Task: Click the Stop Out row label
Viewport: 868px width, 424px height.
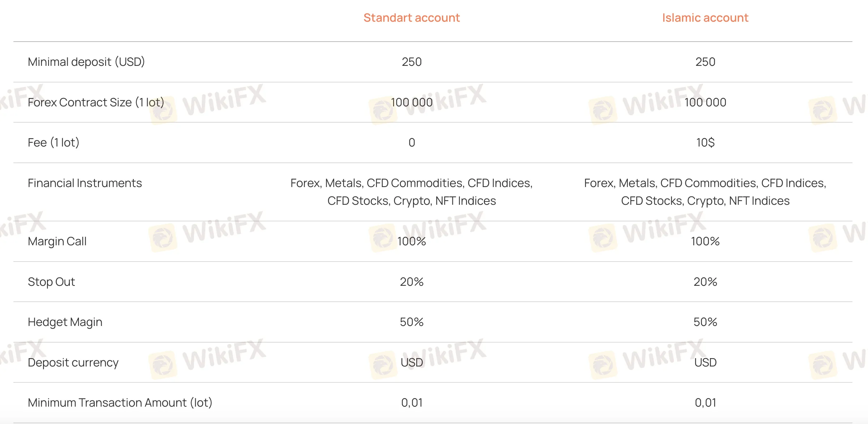Action: click(x=51, y=282)
